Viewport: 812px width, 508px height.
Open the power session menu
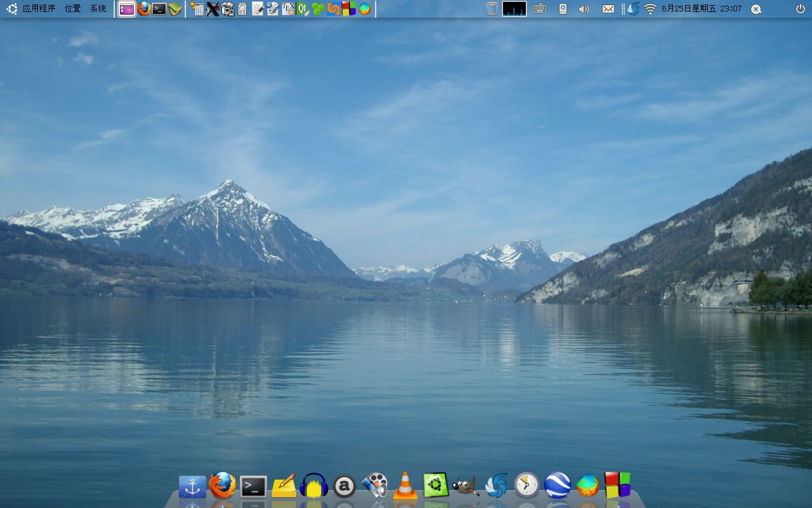801,9
